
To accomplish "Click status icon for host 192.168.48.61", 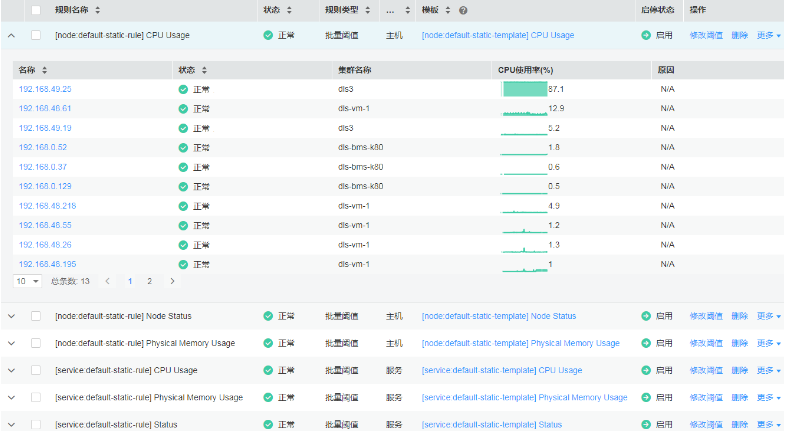I will click(x=183, y=109).
